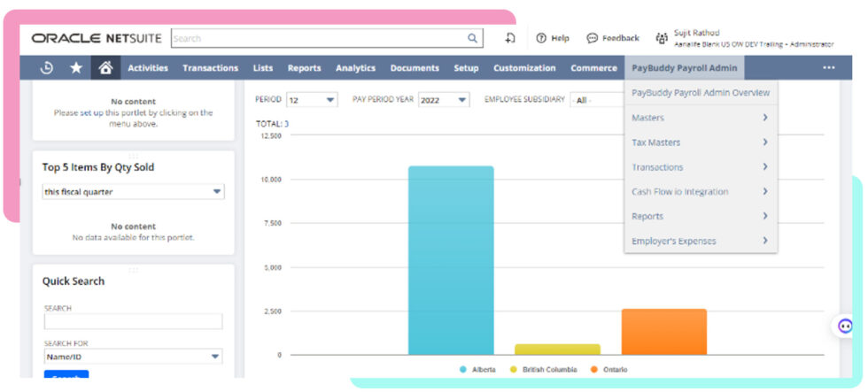Open the PERIOD dropdown

[311, 100]
